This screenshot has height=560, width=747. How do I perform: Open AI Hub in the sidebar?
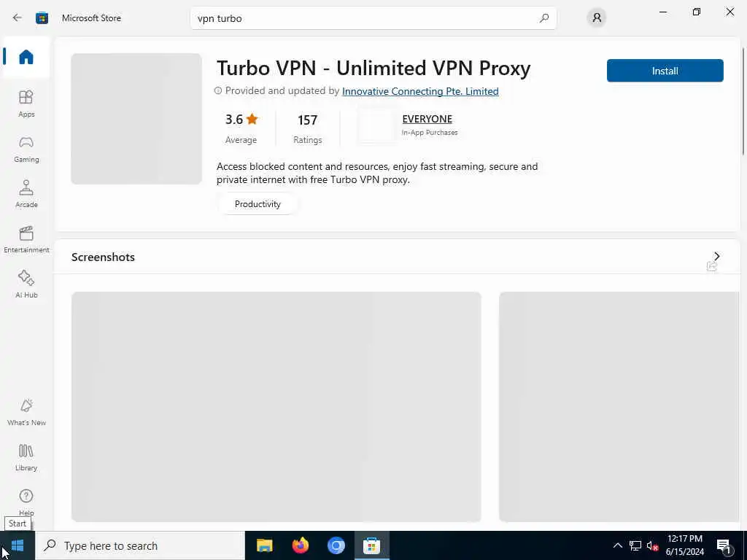(x=26, y=284)
